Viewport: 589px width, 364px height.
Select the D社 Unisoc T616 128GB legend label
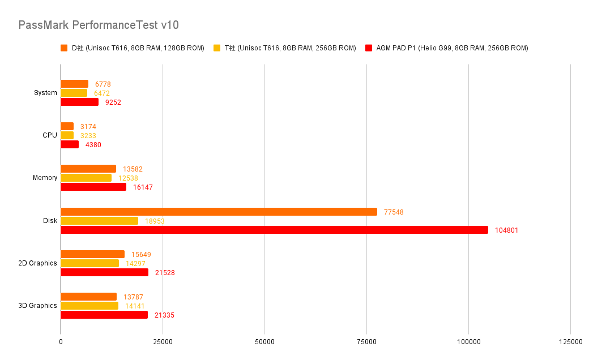coord(138,48)
